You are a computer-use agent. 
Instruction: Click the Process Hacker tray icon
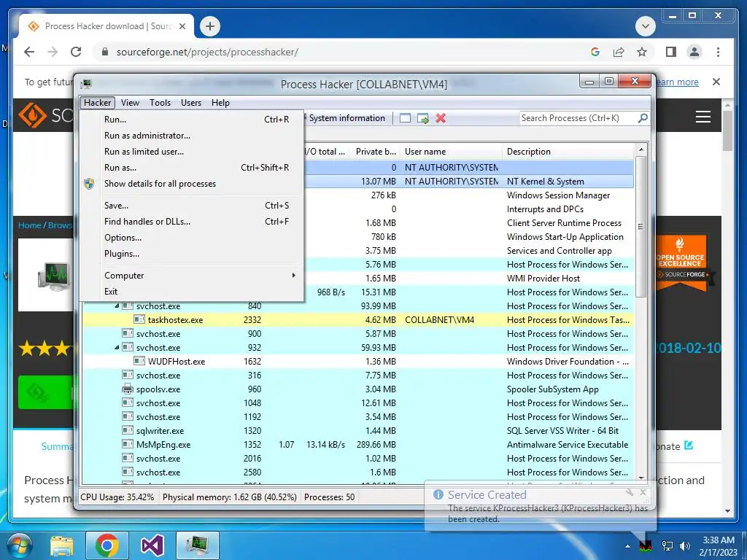[x=646, y=545]
